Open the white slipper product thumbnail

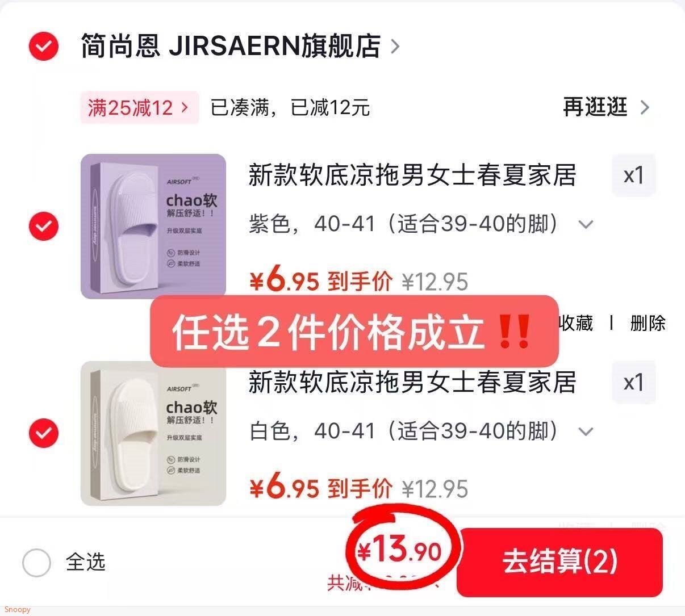click(153, 433)
